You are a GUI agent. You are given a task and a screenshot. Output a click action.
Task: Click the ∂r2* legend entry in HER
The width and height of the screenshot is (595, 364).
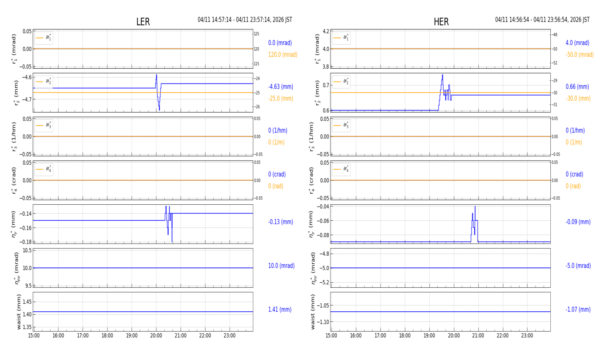[x=341, y=81]
